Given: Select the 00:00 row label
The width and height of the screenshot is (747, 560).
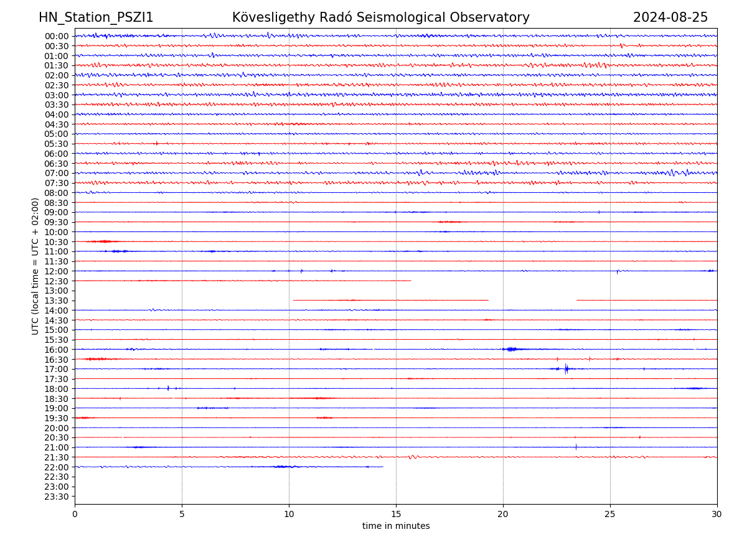Looking at the screenshot, I should click(57, 36).
